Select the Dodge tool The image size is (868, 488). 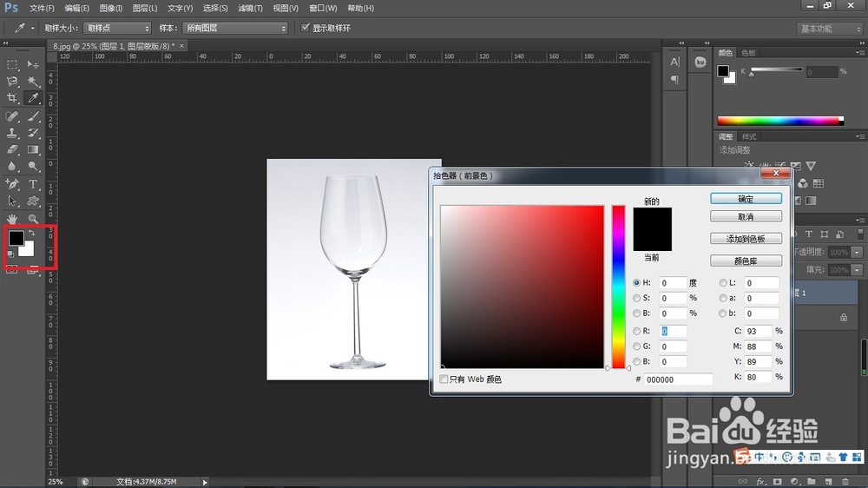pos(33,166)
